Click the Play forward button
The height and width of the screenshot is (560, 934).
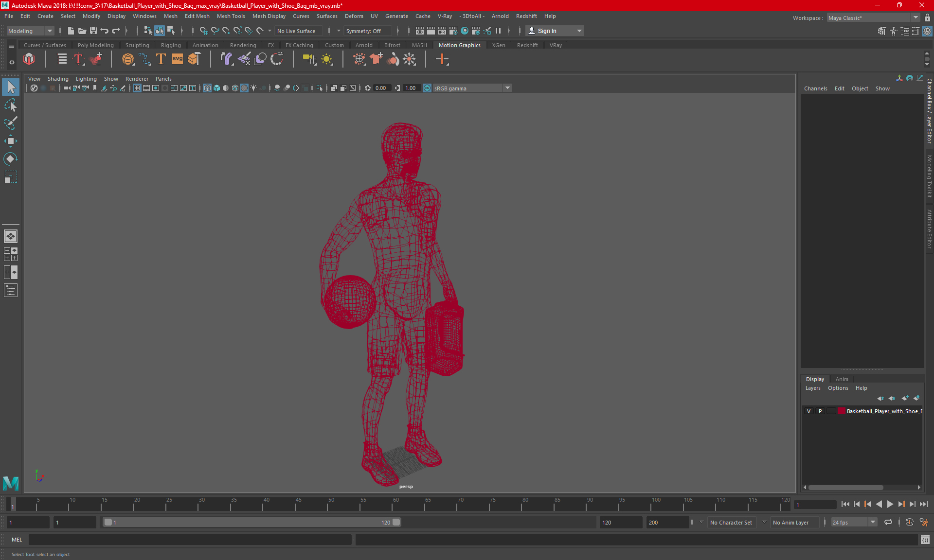point(890,504)
